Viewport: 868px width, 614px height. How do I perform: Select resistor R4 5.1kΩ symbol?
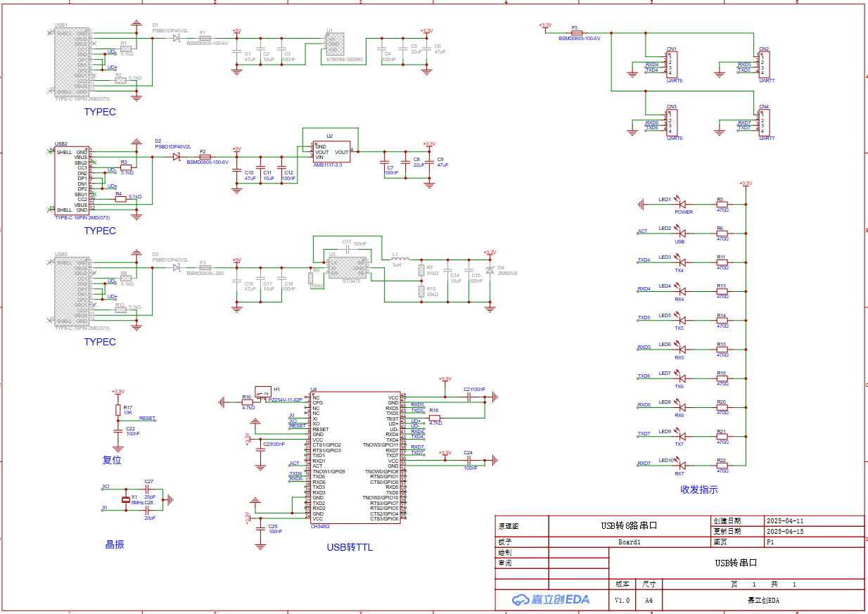tap(120, 199)
